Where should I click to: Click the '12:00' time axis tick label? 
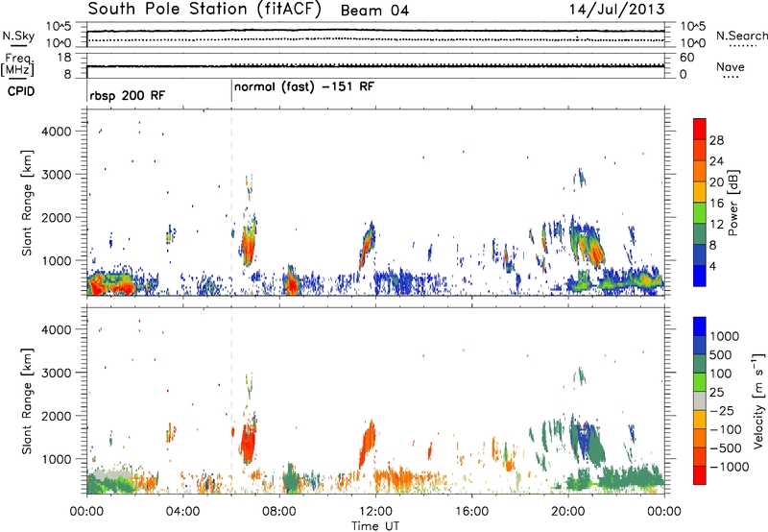pyautogui.click(x=375, y=512)
